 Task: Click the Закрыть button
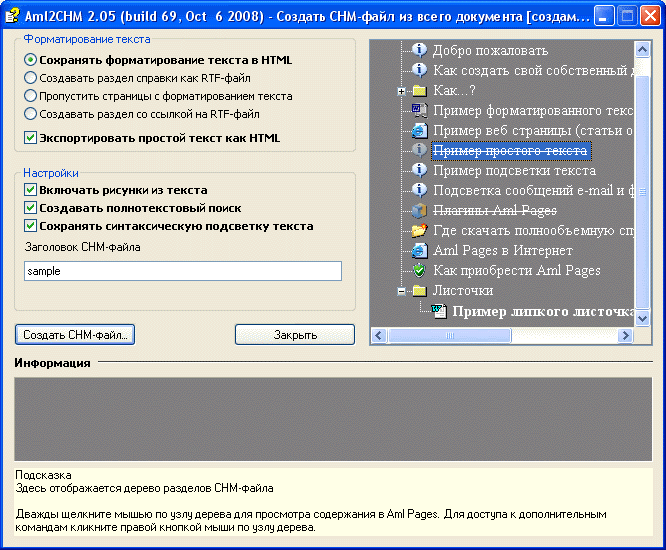pyautogui.click(x=295, y=335)
